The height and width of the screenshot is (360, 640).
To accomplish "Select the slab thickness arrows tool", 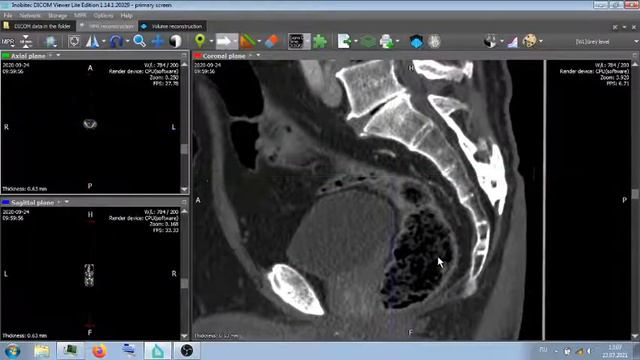I will (26, 41).
